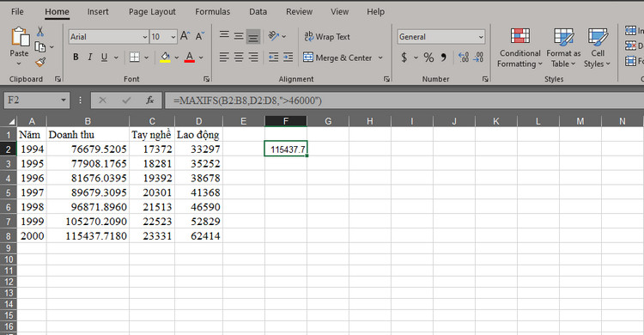Bottom-align cell contents
644x335 pixels.
pyautogui.click(x=253, y=37)
